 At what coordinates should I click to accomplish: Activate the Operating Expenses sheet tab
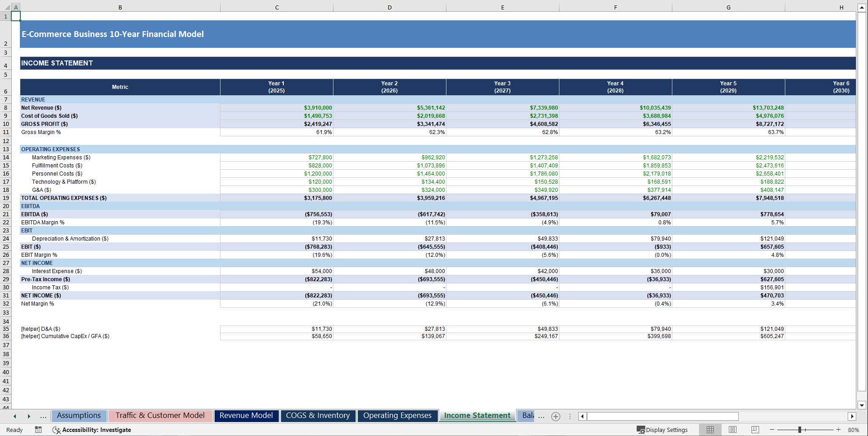pos(397,416)
